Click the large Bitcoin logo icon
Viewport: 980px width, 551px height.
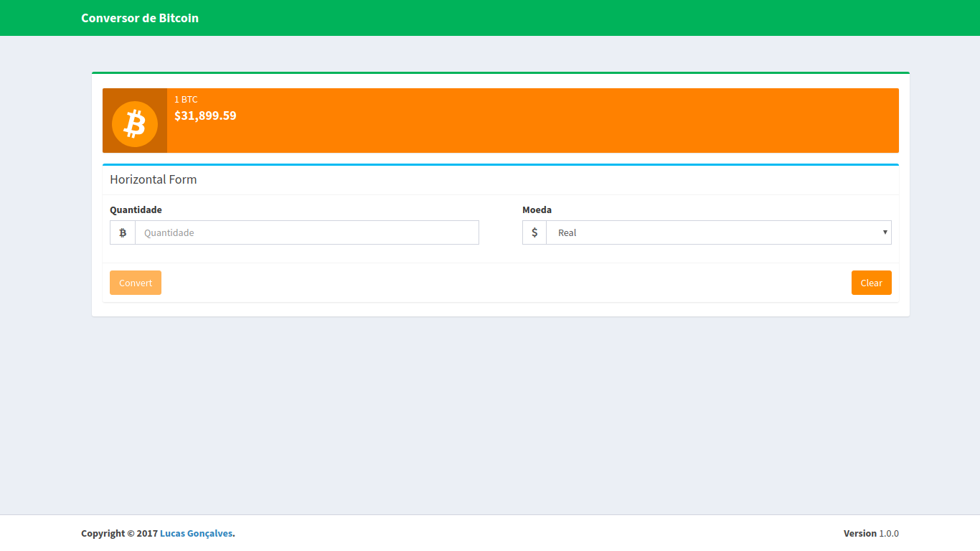point(135,124)
